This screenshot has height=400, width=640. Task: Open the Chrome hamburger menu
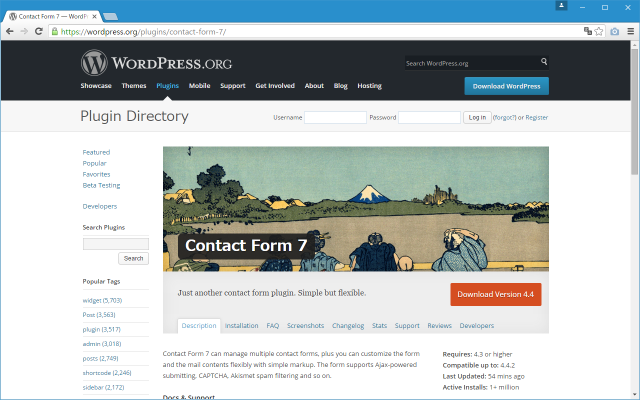631,31
